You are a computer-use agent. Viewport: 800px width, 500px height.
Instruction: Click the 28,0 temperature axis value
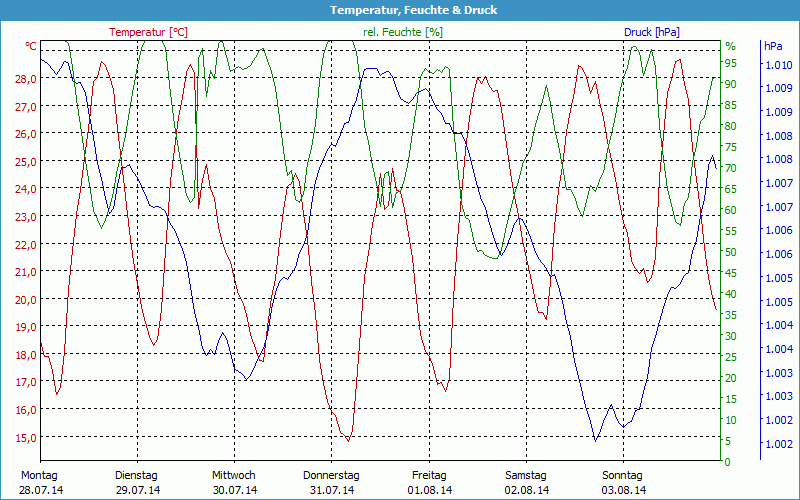point(26,79)
